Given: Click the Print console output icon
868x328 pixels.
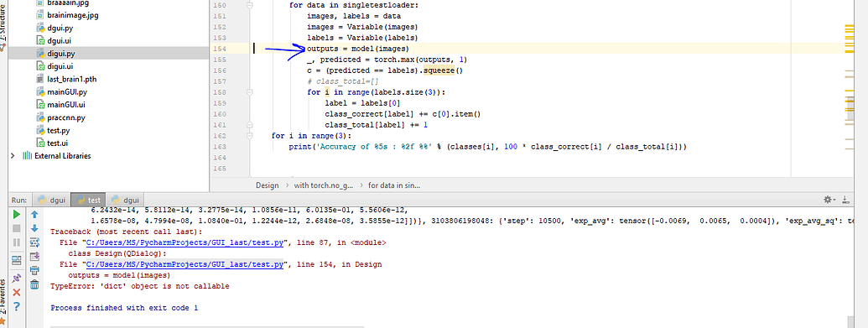Looking at the screenshot, I should (34, 270).
